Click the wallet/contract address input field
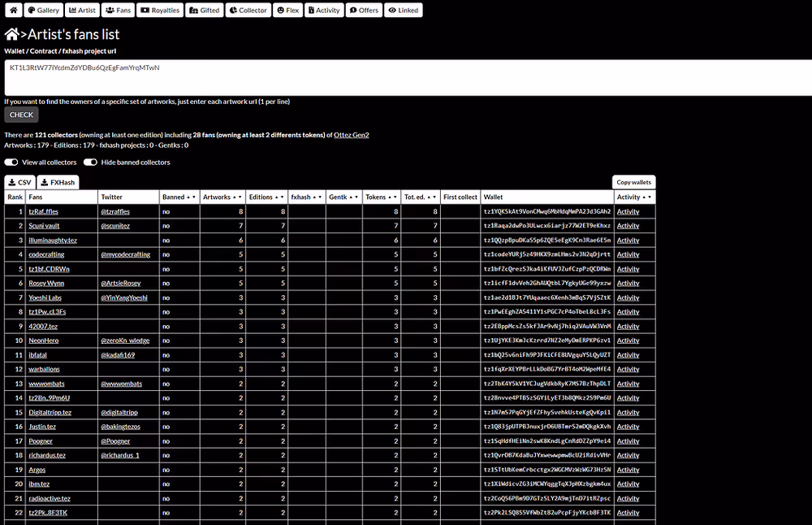Image resolution: width=812 pixels, height=525 pixels. (406, 77)
